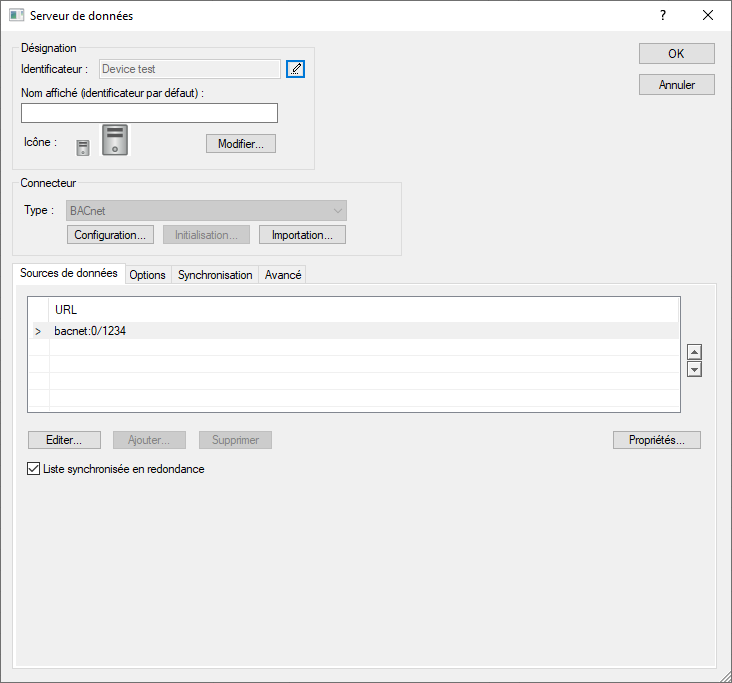Close the Serveur de données dialog
The width and height of the screenshot is (732, 683).
coord(708,16)
